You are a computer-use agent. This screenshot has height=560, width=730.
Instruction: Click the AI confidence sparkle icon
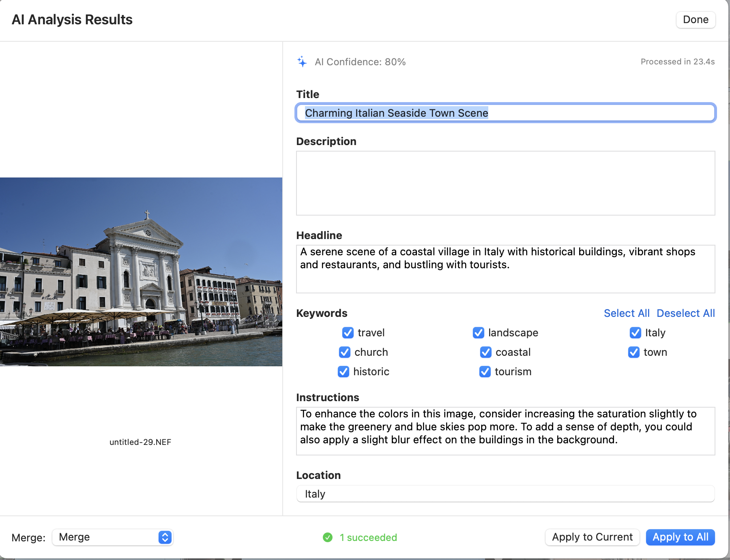pyautogui.click(x=301, y=62)
